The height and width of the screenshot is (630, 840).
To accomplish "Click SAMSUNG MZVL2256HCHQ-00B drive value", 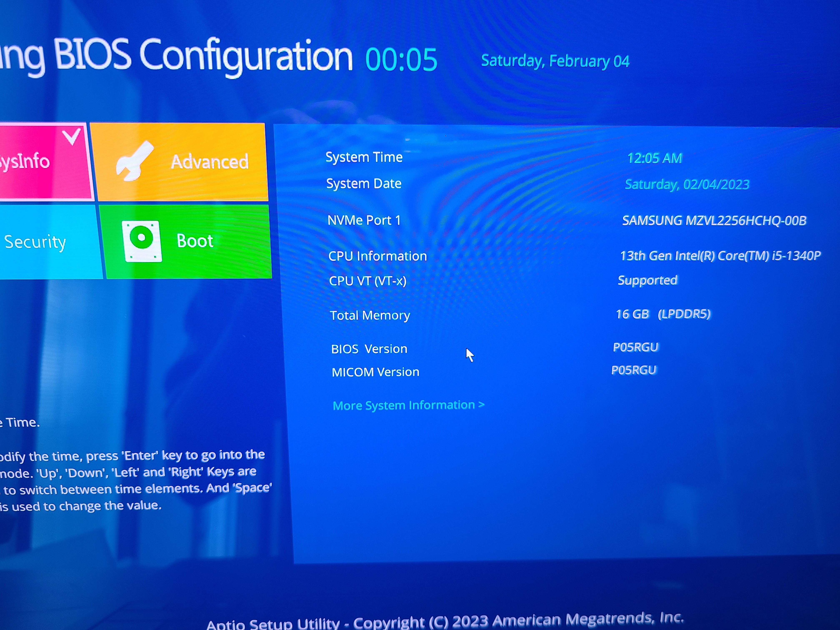I will click(x=714, y=221).
